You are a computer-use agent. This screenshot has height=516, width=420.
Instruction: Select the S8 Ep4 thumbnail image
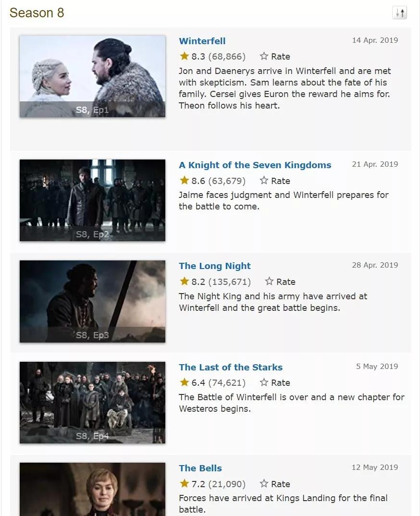pyautogui.click(x=92, y=403)
